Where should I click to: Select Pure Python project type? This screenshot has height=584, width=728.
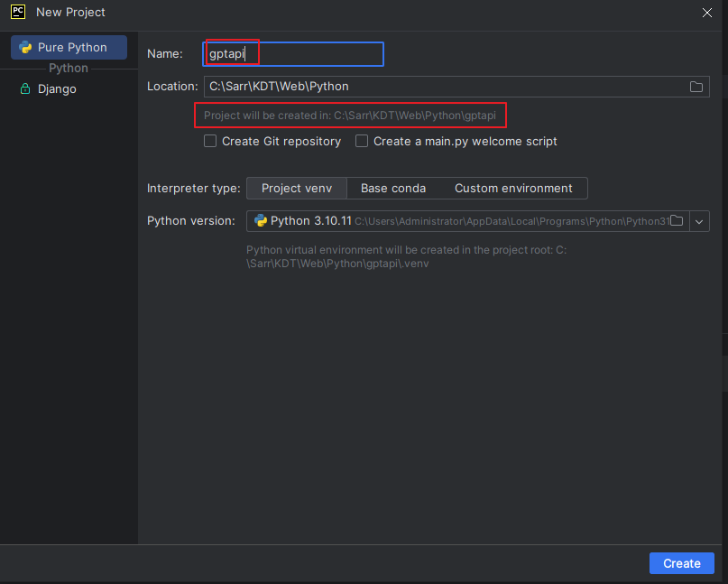[69, 48]
